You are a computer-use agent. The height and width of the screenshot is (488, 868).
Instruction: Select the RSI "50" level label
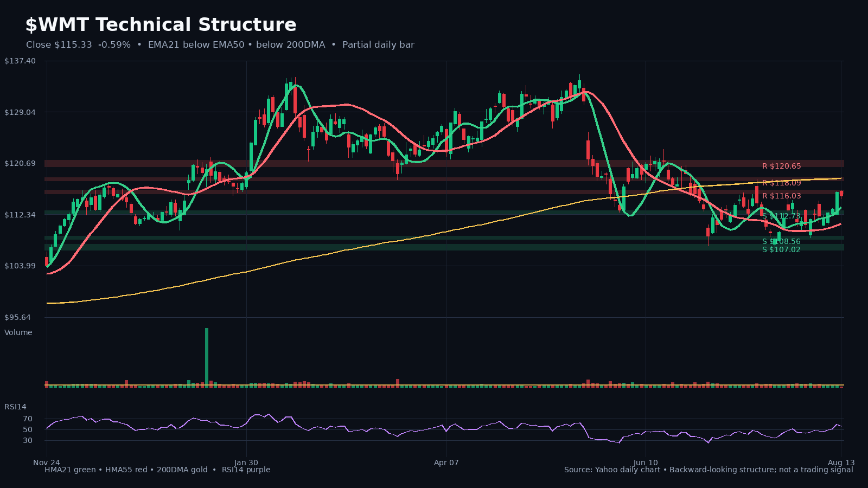28,429
